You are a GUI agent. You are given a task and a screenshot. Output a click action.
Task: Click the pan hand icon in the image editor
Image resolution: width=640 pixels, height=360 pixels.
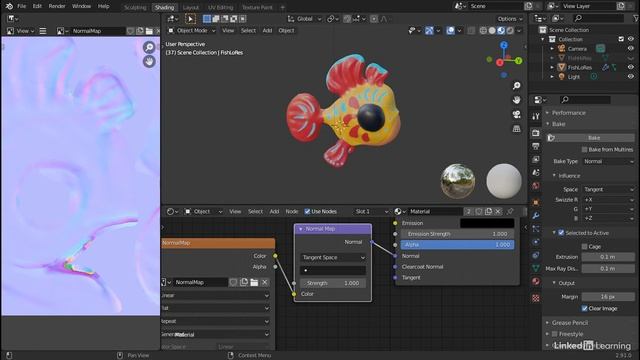point(149,61)
